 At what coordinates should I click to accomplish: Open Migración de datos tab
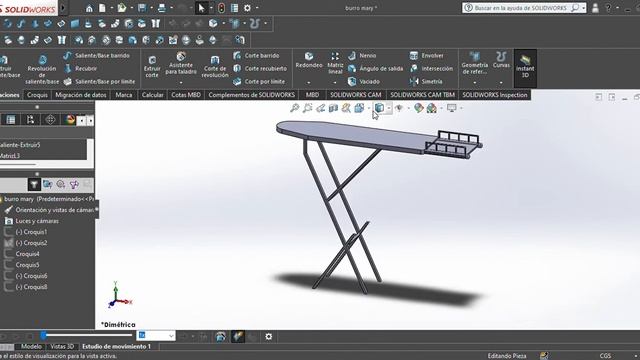click(81, 95)
